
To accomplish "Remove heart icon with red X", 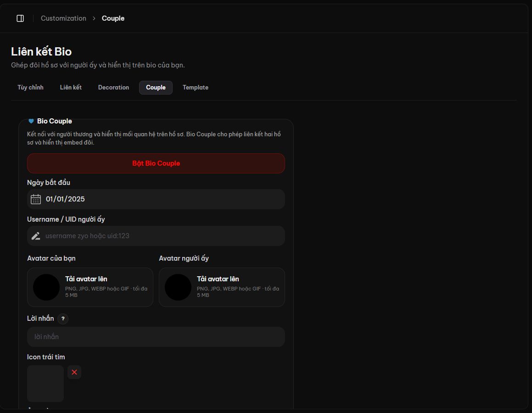I will pyautogui.click(x=74, y=372).
